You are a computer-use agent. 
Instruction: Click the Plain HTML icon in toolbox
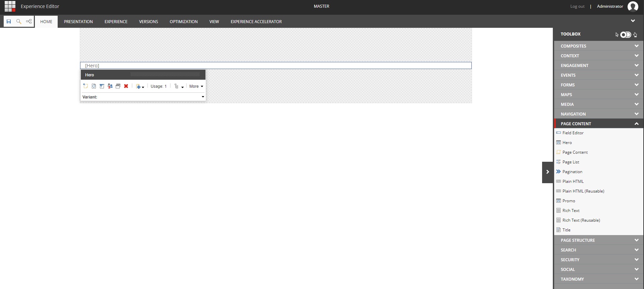[559, 182]
